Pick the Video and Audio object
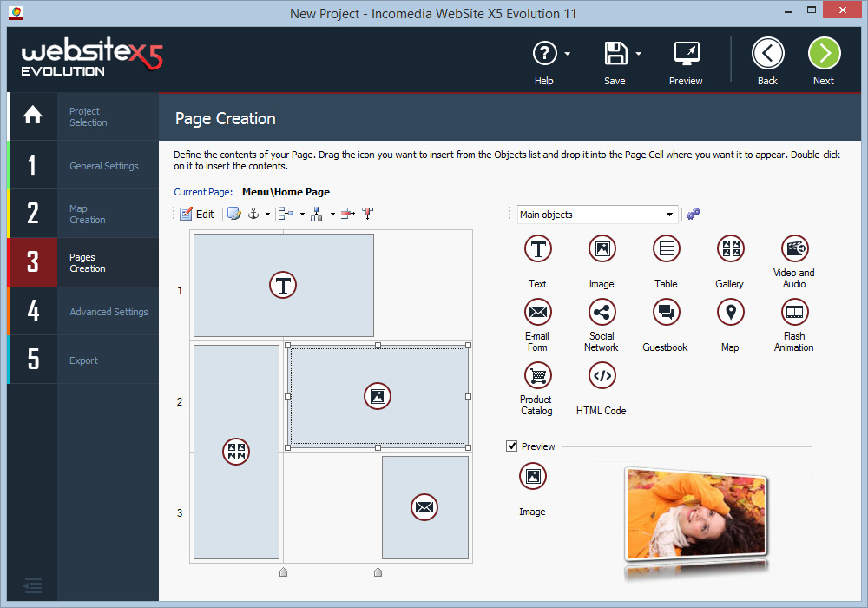Image resolution: width=868 pixels, height=608 pixels. tap(794, 248)
